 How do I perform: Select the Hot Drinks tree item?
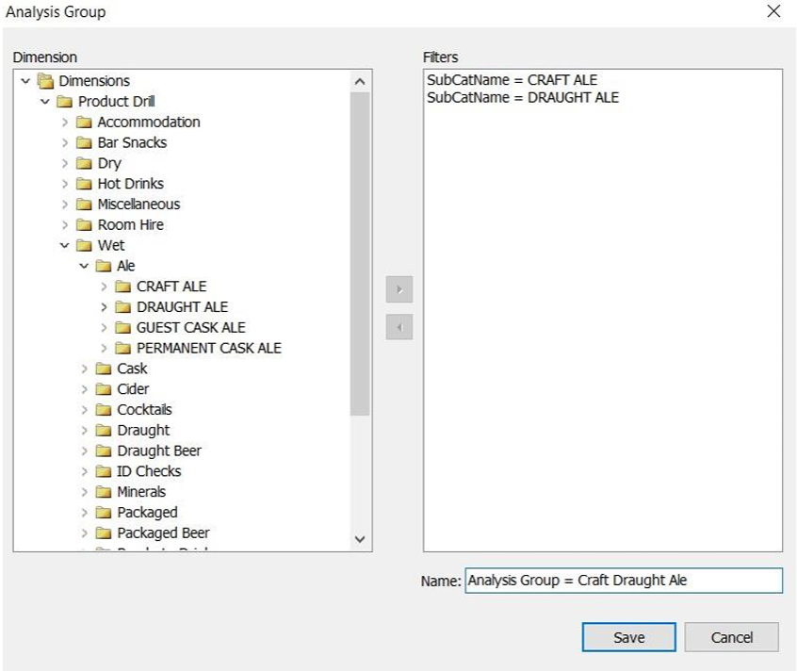[130, 184]
